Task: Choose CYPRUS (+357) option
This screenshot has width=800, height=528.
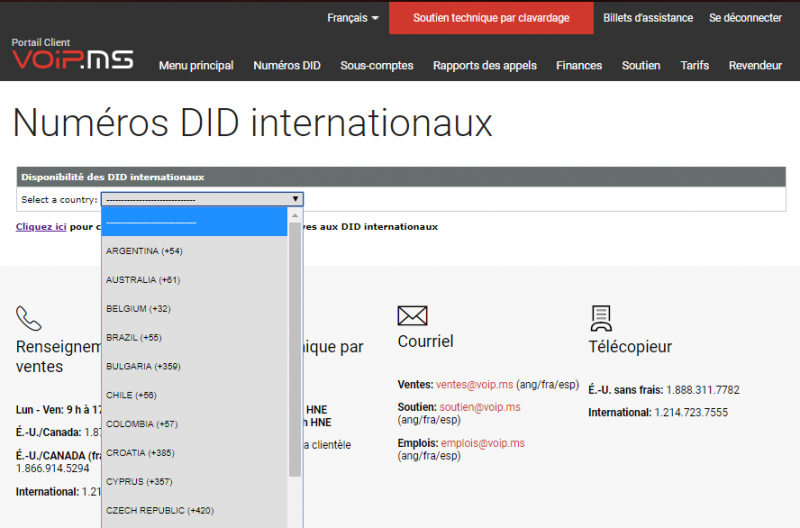Action: (x=194, y=482)
